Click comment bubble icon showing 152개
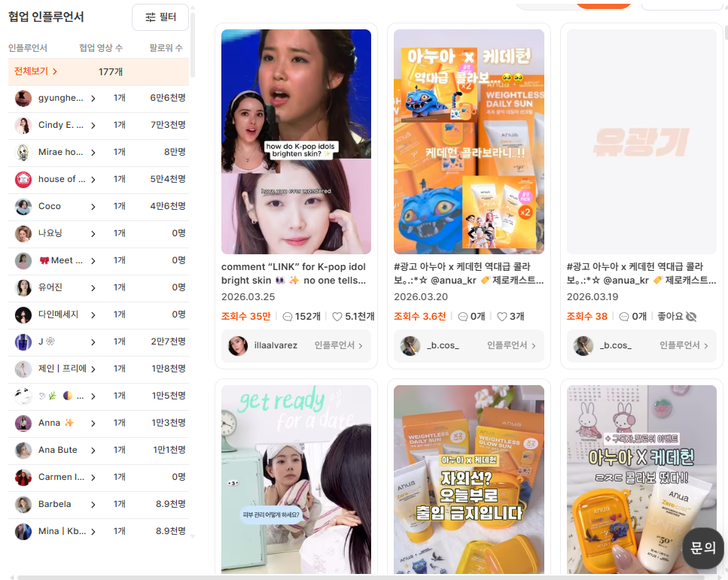Viewport: 728px width, 580px height. tap(288, 317)
